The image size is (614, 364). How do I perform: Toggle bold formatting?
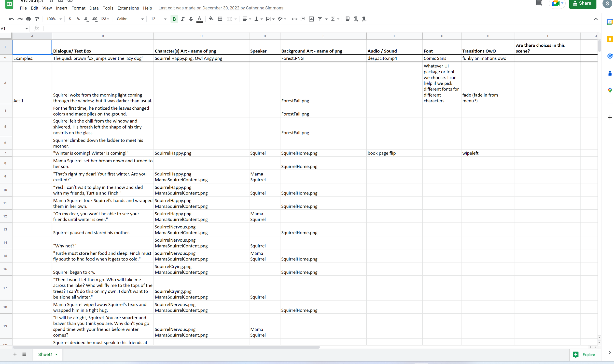[174, 19]
